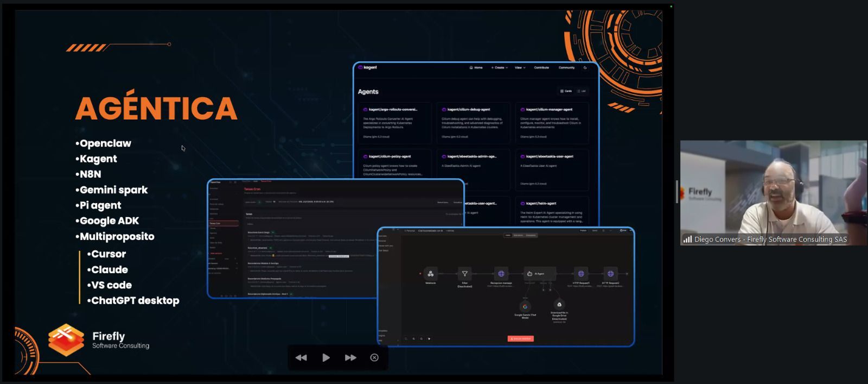This screenshot has height=384, width=868.
Task: Click the zoom out icon in n8n canvas
Action: 421,338
